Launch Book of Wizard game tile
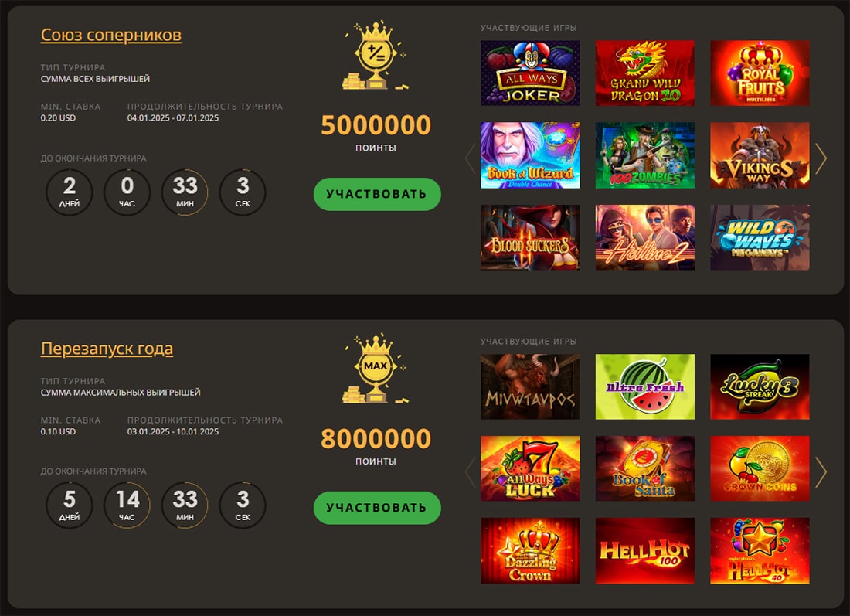This screenshot has height=616, width=850. click(530, 155)
